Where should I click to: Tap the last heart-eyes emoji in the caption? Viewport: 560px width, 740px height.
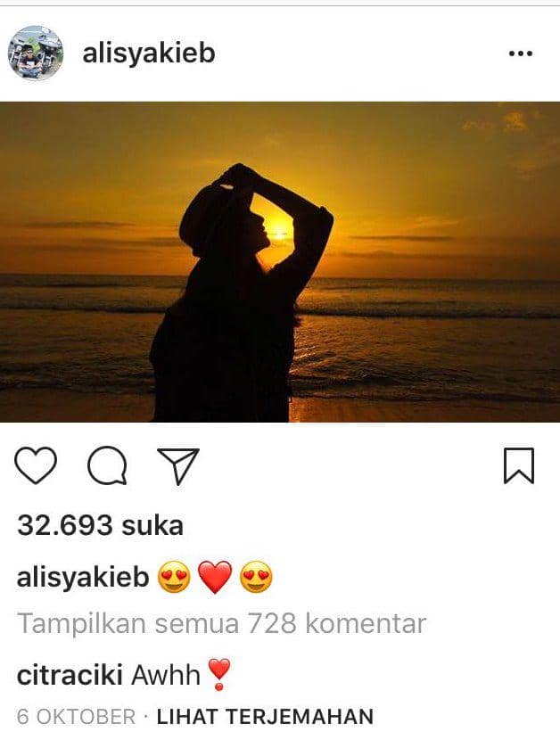pos(257,577)
